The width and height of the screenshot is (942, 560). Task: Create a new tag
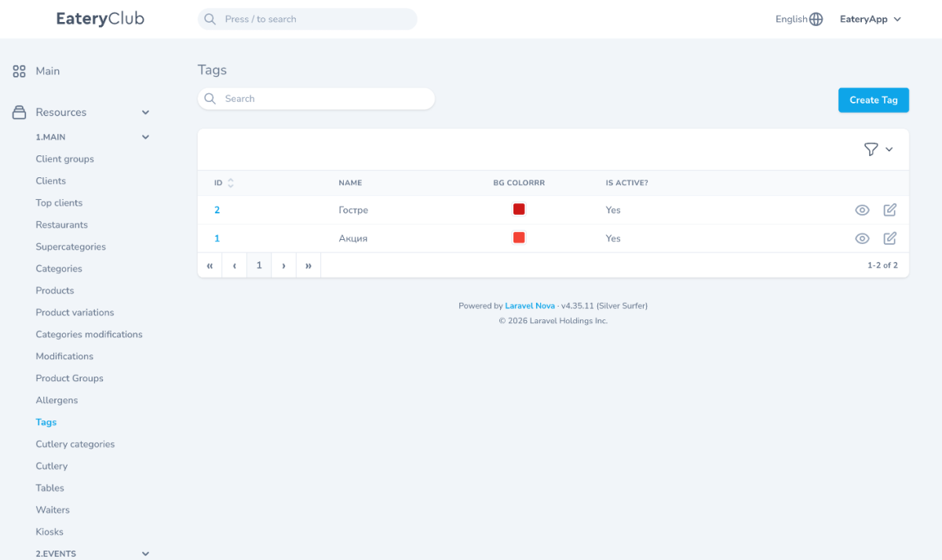[x=874, y=100]
